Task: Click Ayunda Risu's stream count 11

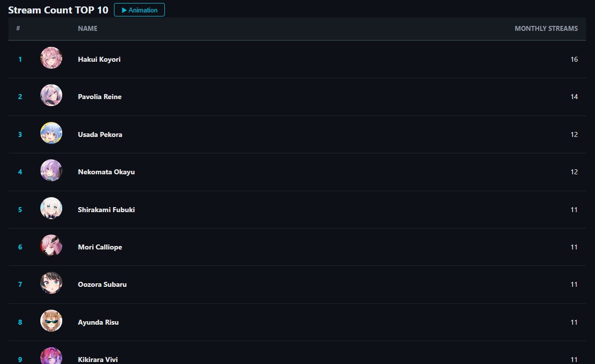Action: [574, 322]
